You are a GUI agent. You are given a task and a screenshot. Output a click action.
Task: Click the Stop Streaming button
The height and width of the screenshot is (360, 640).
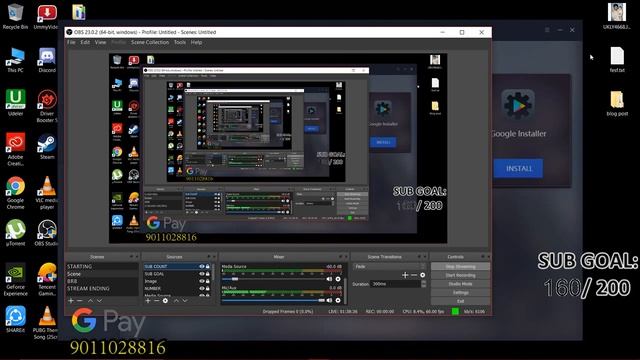pos(460,267)
